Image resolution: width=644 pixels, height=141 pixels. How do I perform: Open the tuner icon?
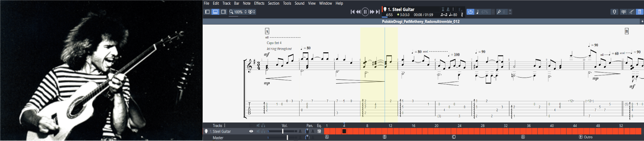tap(614, 12)
